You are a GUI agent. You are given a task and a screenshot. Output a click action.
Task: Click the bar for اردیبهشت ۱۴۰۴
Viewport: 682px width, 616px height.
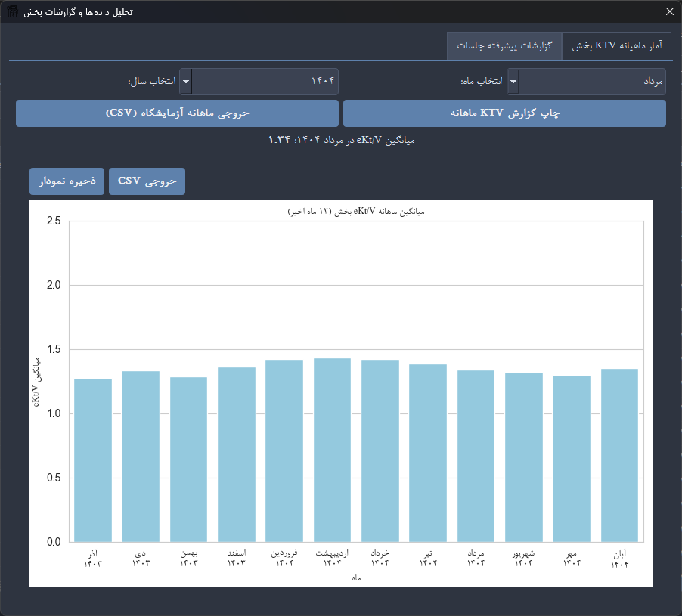click(x=332, y=450)
